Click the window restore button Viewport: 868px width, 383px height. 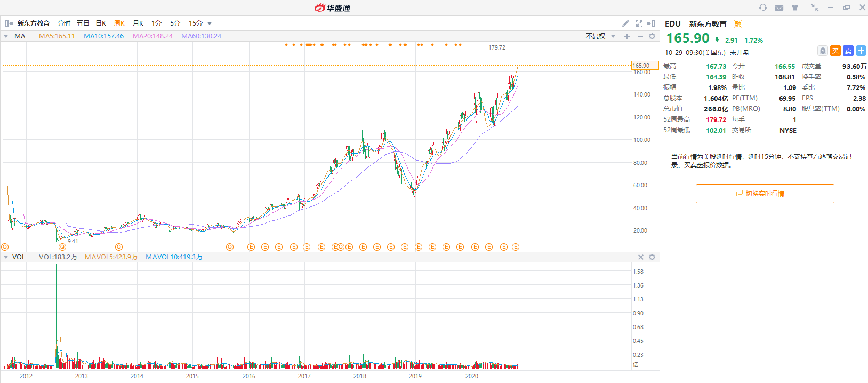point(847,7)
